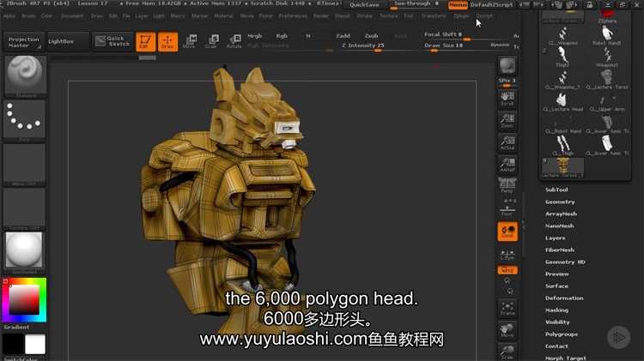Select the black secondary color swatch
Viewport: 644px width, 361px height.
click(13, 344)
